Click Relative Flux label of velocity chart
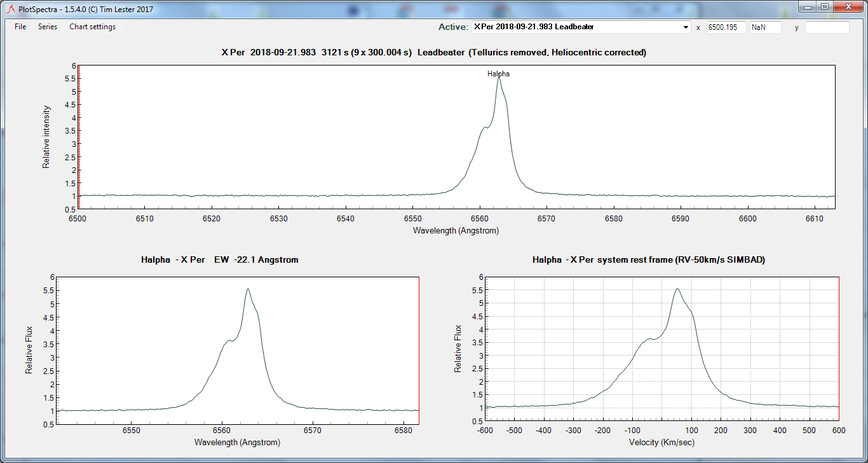Screen dimensions: 868x463 coord(458,349)
